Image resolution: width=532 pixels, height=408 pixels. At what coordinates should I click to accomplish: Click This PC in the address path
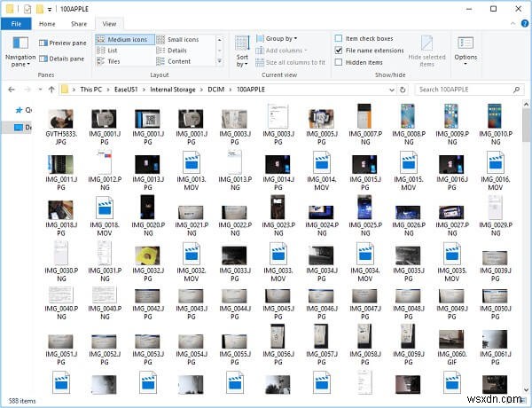point(91,90)
